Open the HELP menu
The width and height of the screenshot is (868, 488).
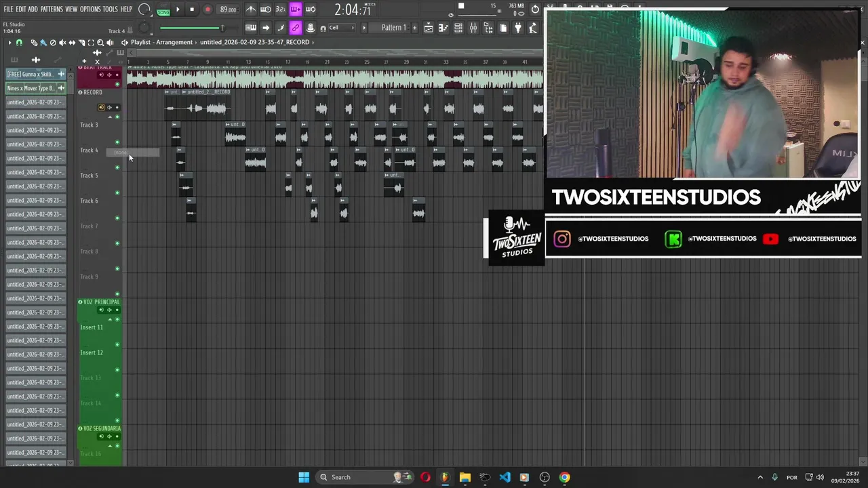126,9
